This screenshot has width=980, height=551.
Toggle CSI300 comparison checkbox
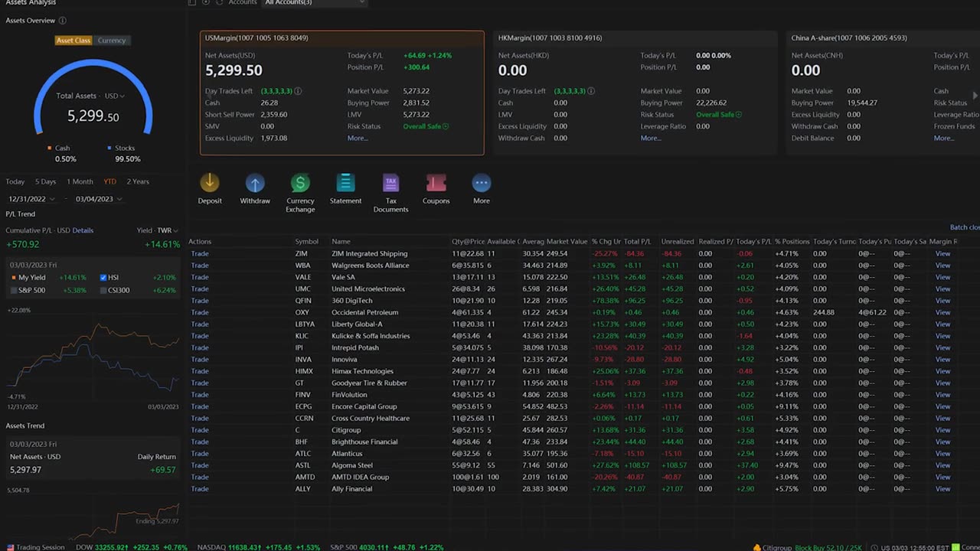click(x=103, y=290)
